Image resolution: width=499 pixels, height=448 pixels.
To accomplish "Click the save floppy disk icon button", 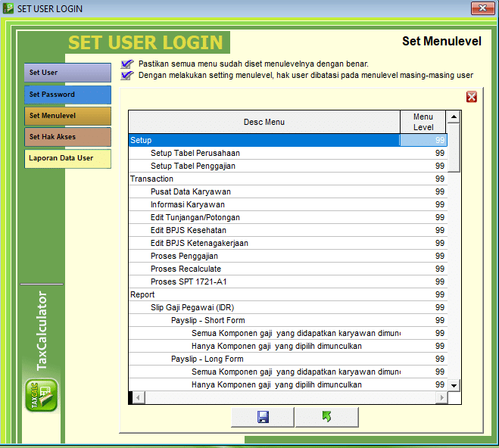I will coord(263,417).
